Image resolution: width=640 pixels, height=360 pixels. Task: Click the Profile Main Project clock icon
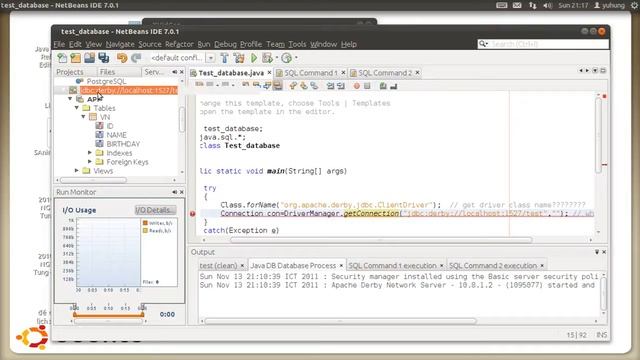tap(287, 58)
